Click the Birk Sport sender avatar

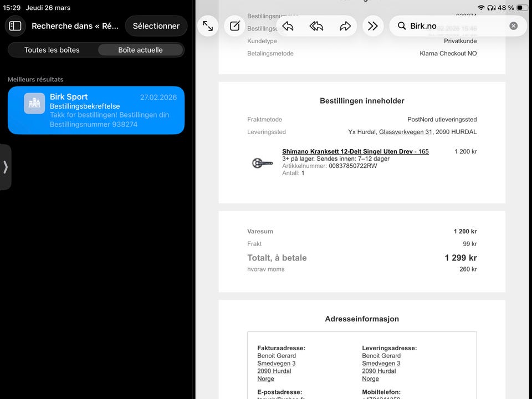34,103
